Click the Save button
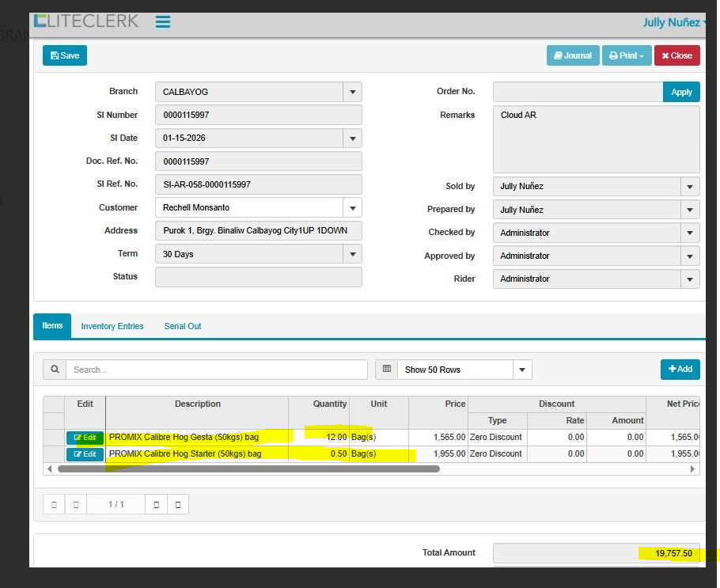720x588 pixels. [65, 55]
